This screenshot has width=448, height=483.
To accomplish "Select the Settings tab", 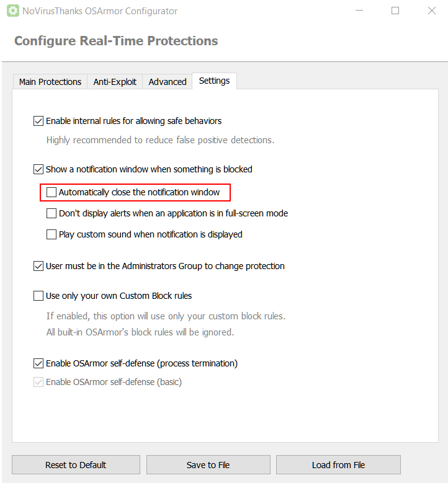I will 214,81.
